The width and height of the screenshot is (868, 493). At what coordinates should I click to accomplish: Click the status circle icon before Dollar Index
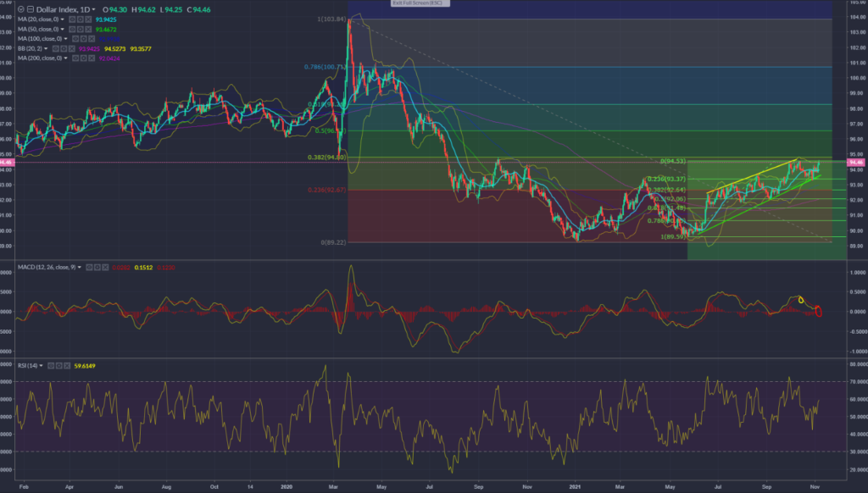click(21, 9)
